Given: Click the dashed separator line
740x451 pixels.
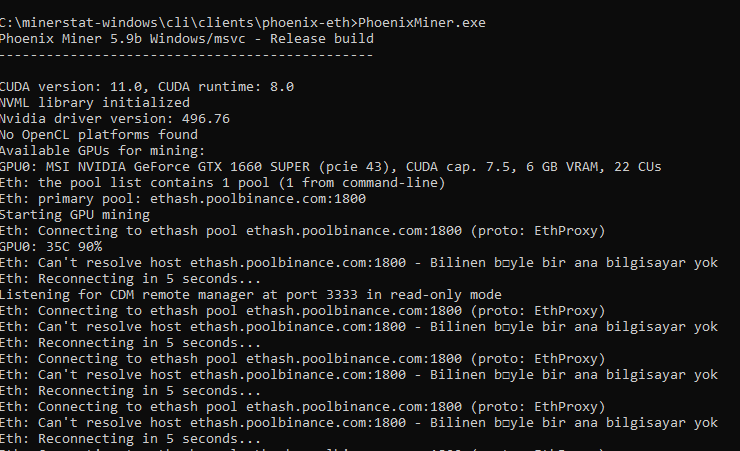Looking at the screenshot, I should click(187, 55).
